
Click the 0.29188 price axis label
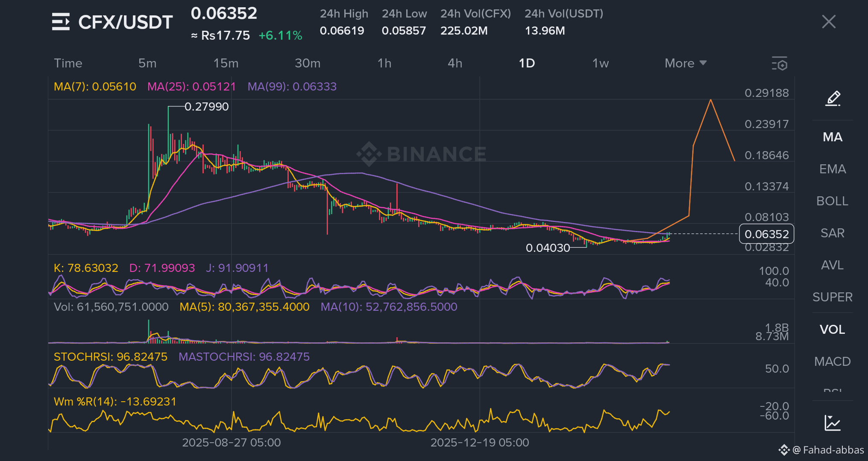(766, 93)
